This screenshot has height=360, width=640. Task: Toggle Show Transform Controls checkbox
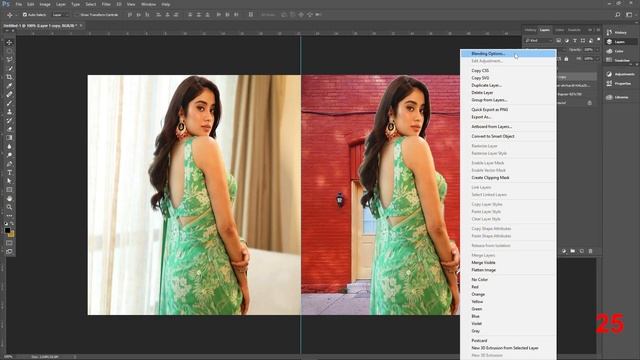76,15
